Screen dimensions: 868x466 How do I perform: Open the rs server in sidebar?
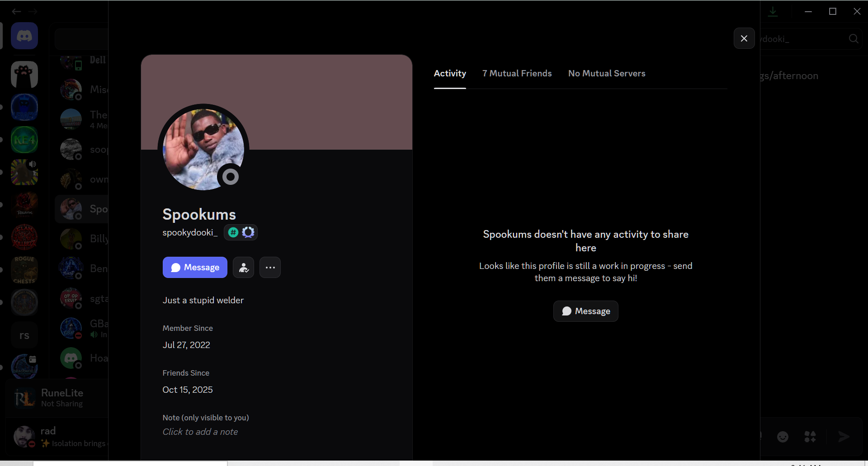coord(24,335)
